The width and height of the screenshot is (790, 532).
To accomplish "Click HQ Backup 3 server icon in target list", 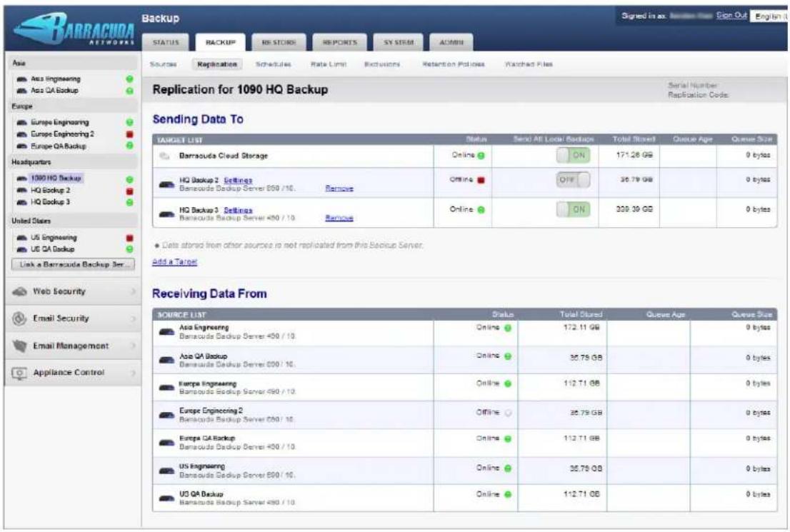I will tap(166, 215).
